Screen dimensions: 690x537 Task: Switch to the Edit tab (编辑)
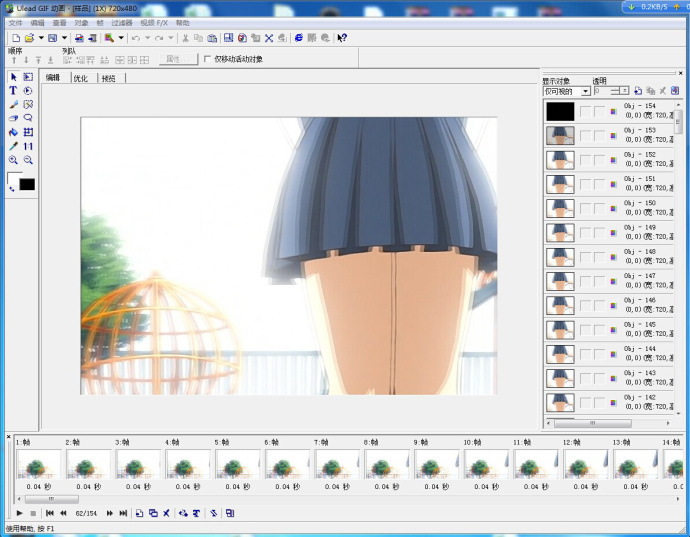tap(53, 78)
